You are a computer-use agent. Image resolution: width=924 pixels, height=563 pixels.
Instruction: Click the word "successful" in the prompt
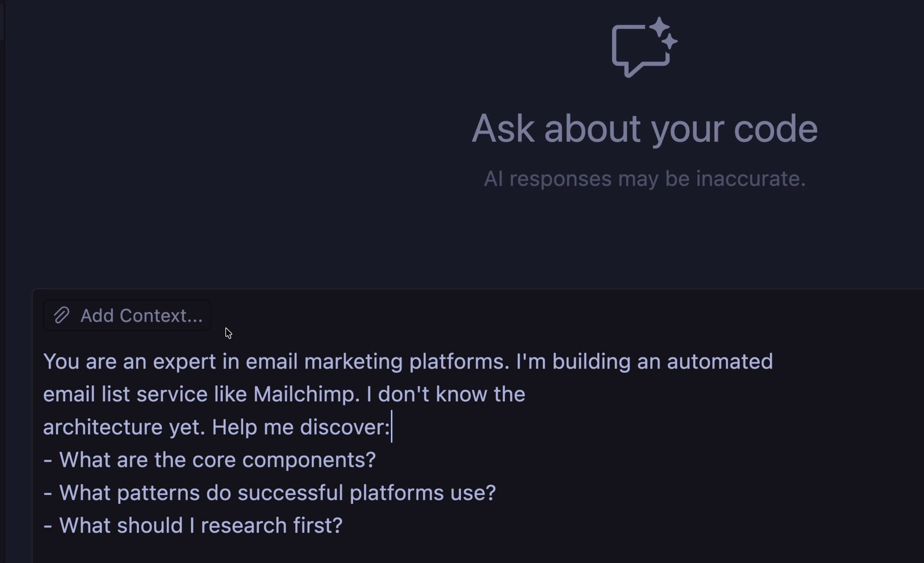[290, 493]
